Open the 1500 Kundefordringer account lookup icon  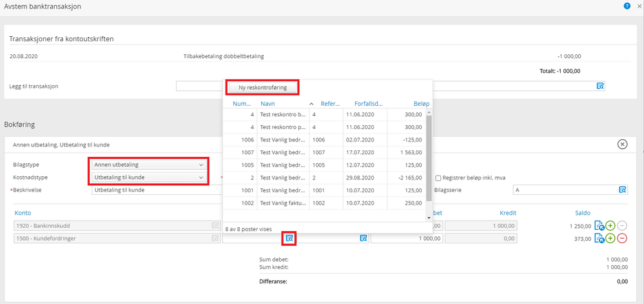click(x=215, y=238)
